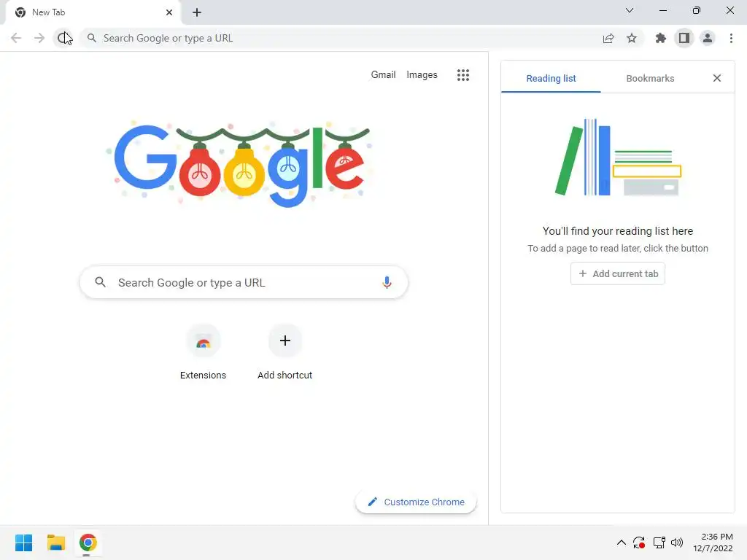Reload the current page

click(63, 38)
